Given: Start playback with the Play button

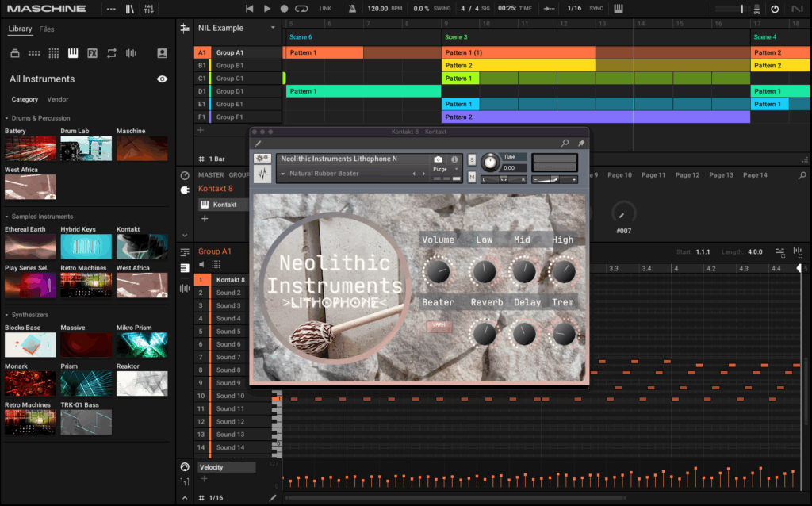Looking at the screenshot, I should click(x=267, y=9).
